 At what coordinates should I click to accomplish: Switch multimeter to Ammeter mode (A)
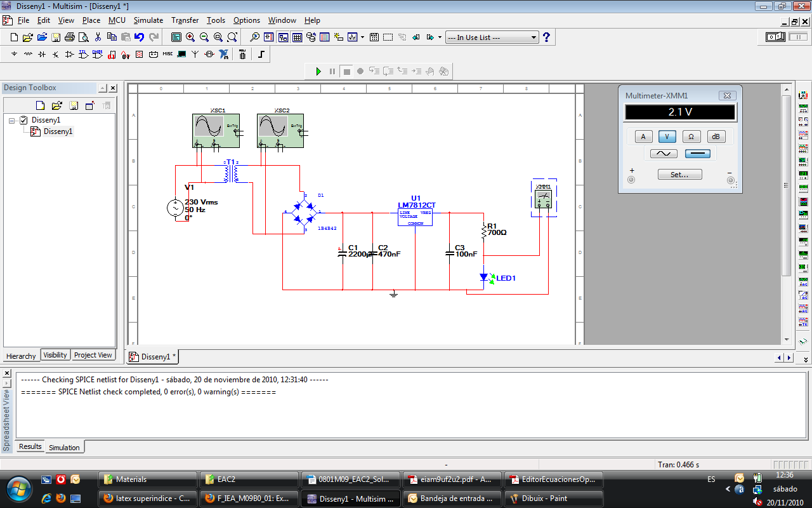coord(643,137)
